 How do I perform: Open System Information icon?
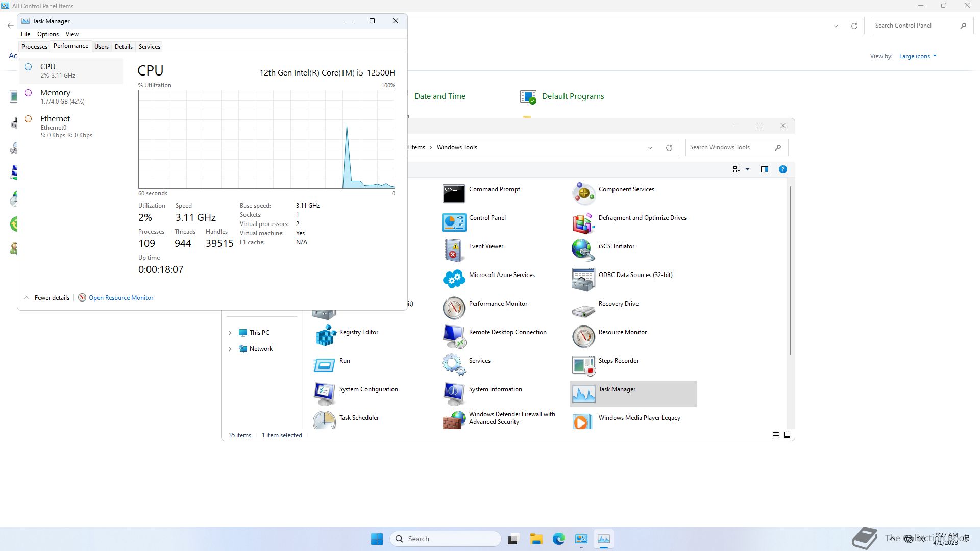(453, 393)
